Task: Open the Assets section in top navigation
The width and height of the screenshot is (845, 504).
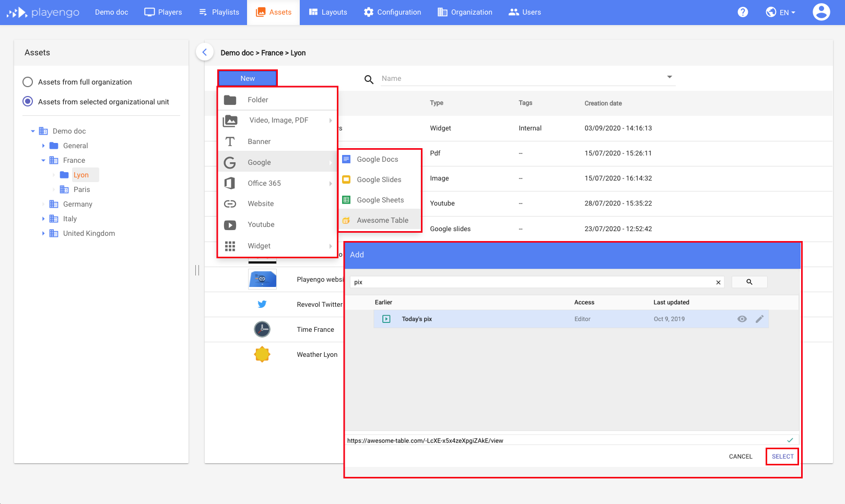Action: coord(273,12)
